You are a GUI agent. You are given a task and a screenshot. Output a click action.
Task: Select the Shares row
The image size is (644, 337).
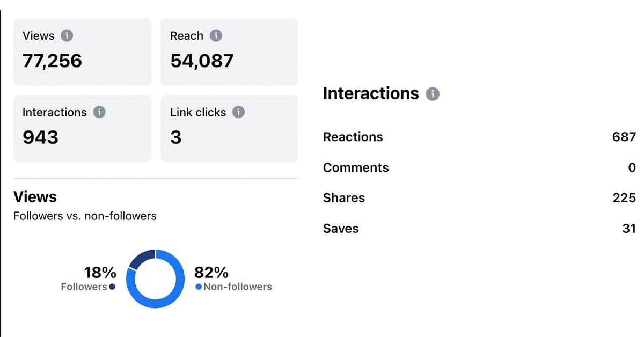(x=479, y=198)
